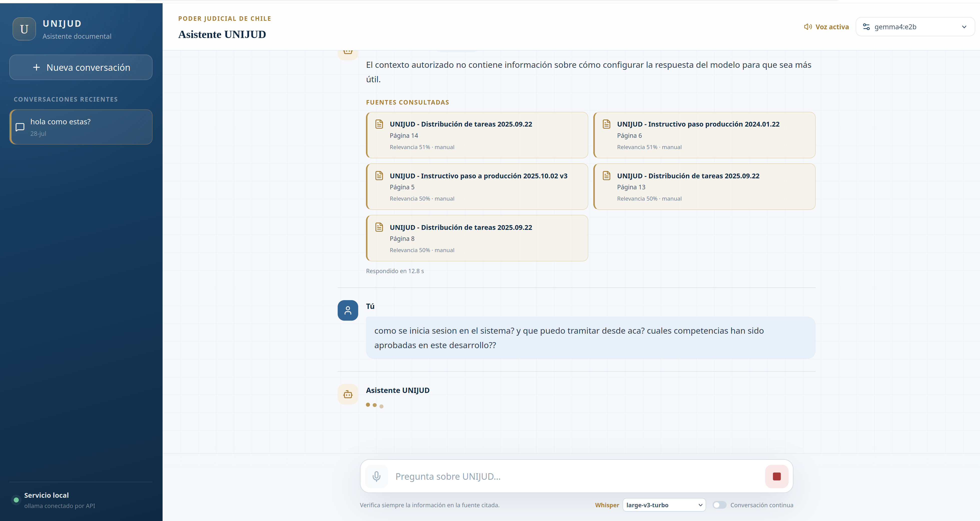Viewport: 980px width, 521px height.
Task: Click the Whisper label
Action: click(x=607, y=505)
